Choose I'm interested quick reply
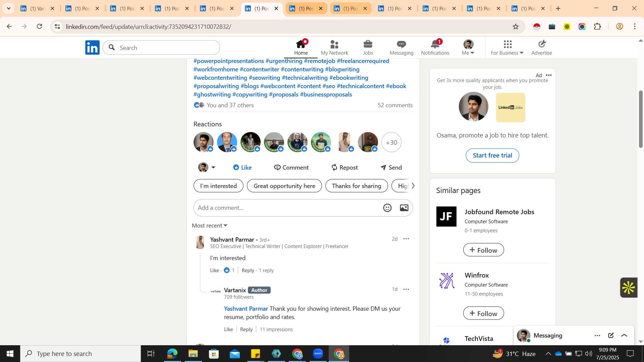This screenshot has height=362, width=644. pyautogui.click(x=218, y=186)
